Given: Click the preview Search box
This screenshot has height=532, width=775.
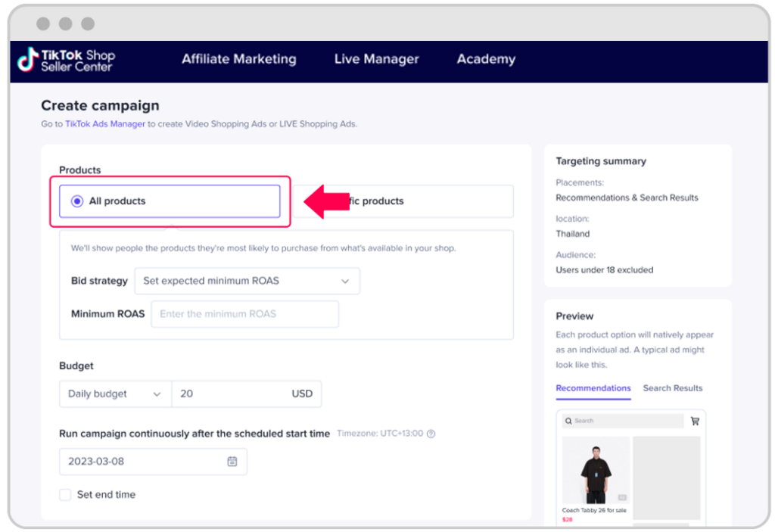Looking at the screenshot, I should click(x=623, y=421).
